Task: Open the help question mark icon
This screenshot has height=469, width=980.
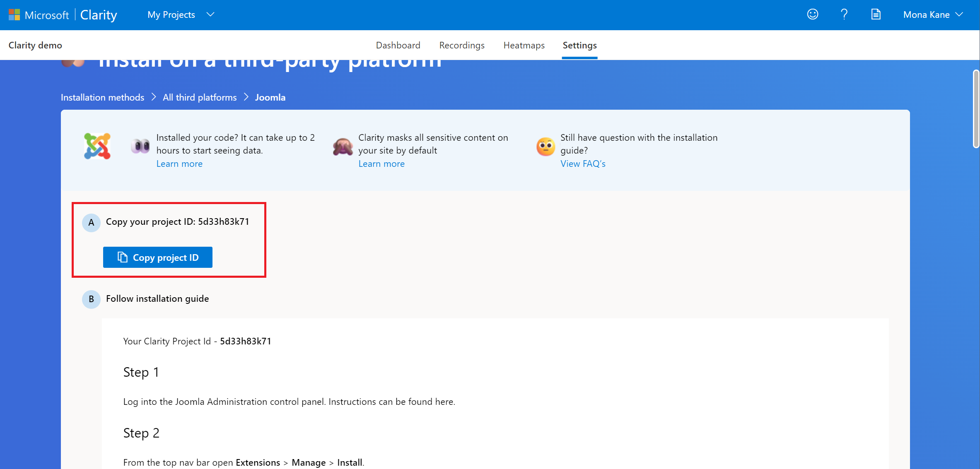Action: pyautogui.click(x=844, y=14)
